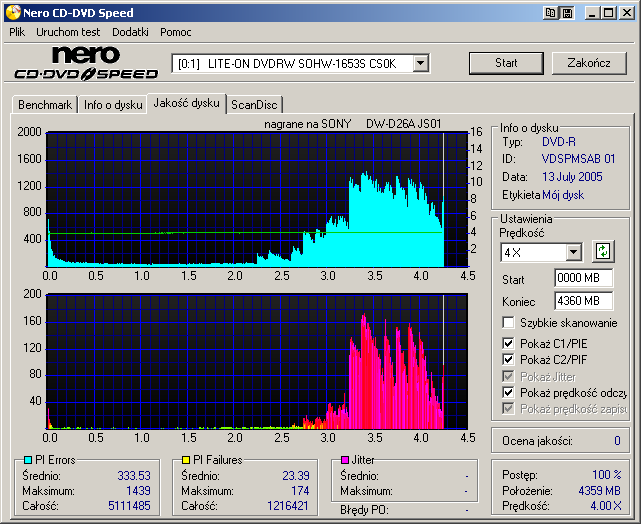This screenshot has width=641, height=524.
Task: Maximize the Nero CD-DVD Speed window
Action: click(x=608, y=13)
